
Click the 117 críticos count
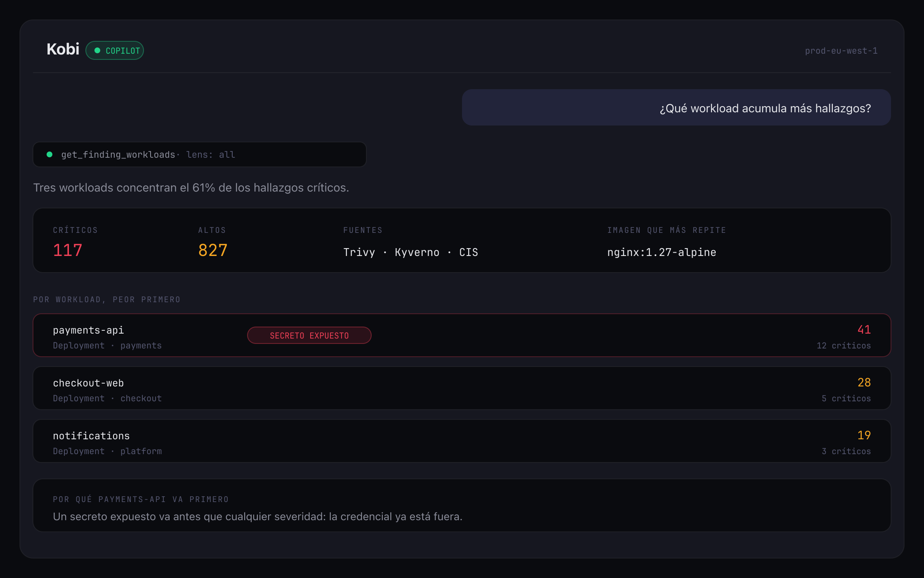coord(68,250)
